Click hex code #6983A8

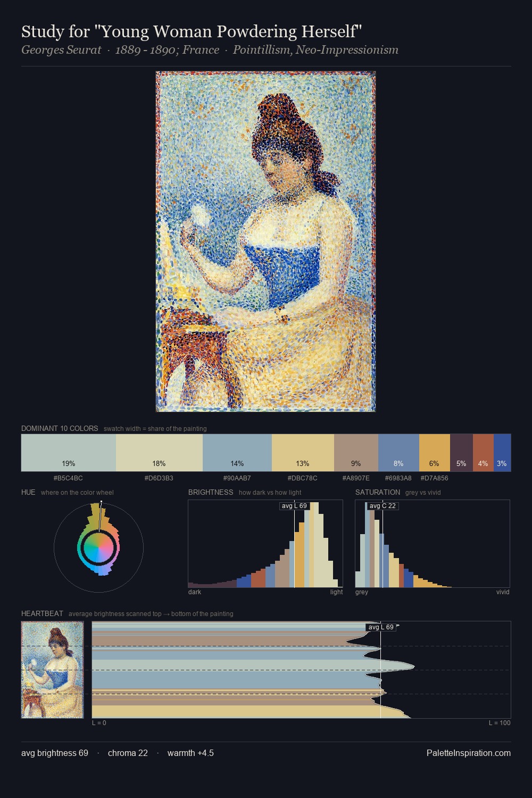[398, 478]
